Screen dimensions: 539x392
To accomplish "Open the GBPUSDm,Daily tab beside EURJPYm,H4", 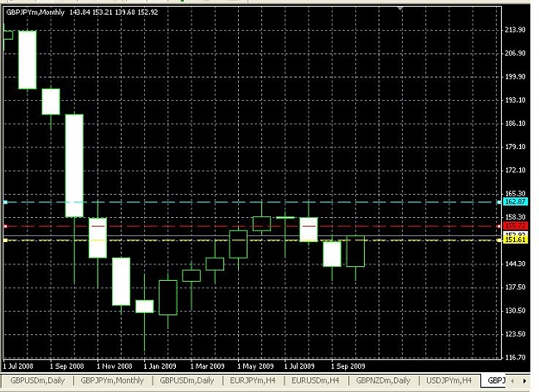I will coord(187,380).
